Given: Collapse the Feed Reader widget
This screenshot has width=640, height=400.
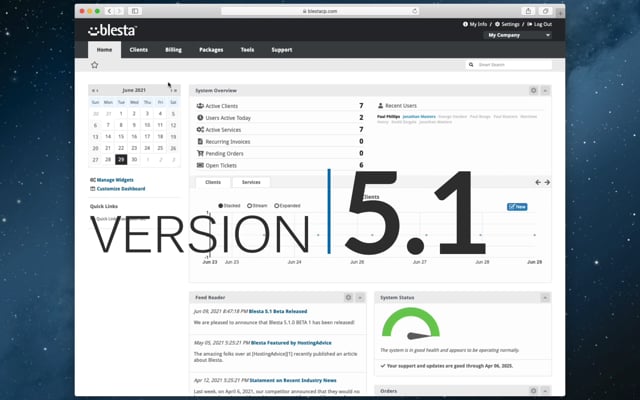Looking at the screenshot, I should [x=360, y=298].
